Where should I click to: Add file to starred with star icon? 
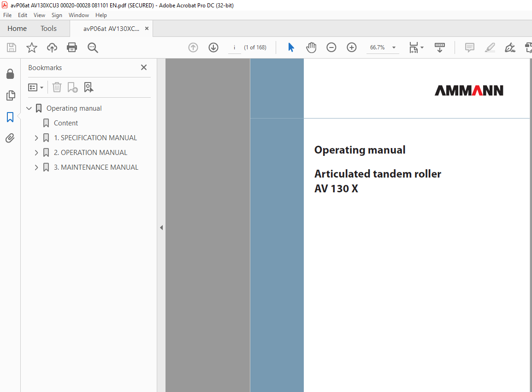point(31,48)
